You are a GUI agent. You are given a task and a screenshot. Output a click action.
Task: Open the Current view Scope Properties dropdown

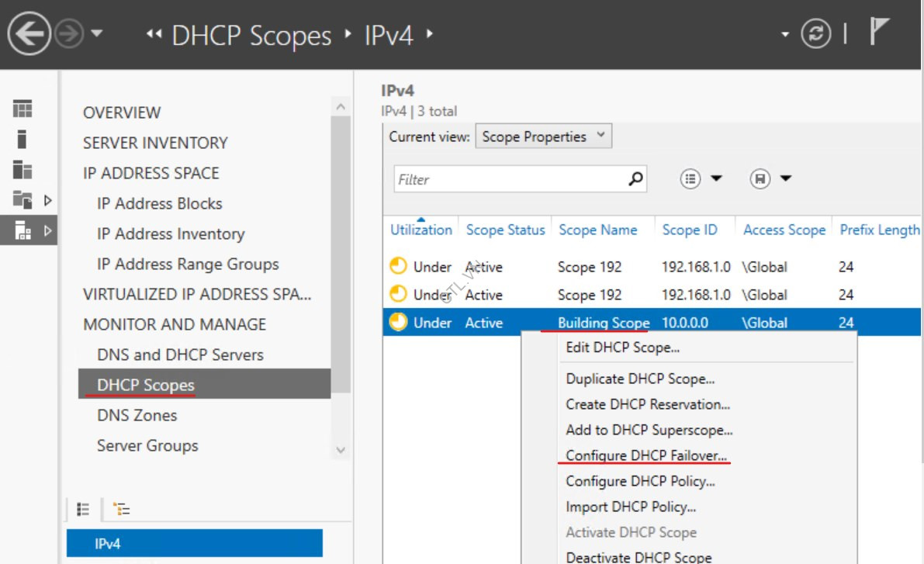click(543, 136)
